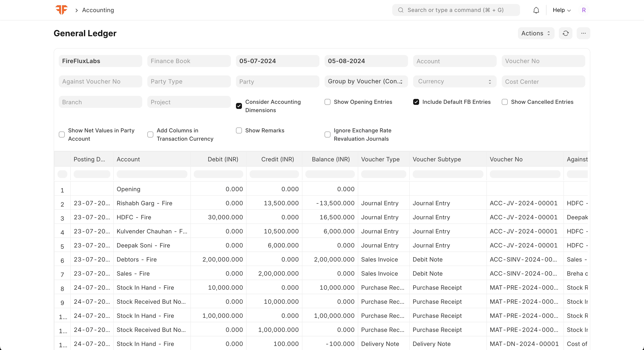644x350 pixels.
Task: Refresh the General Ledger report
Action: pos(565,33)
